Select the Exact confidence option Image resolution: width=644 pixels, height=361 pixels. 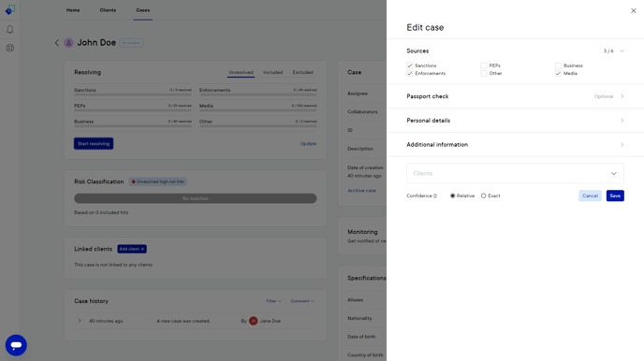click(483, 196)
